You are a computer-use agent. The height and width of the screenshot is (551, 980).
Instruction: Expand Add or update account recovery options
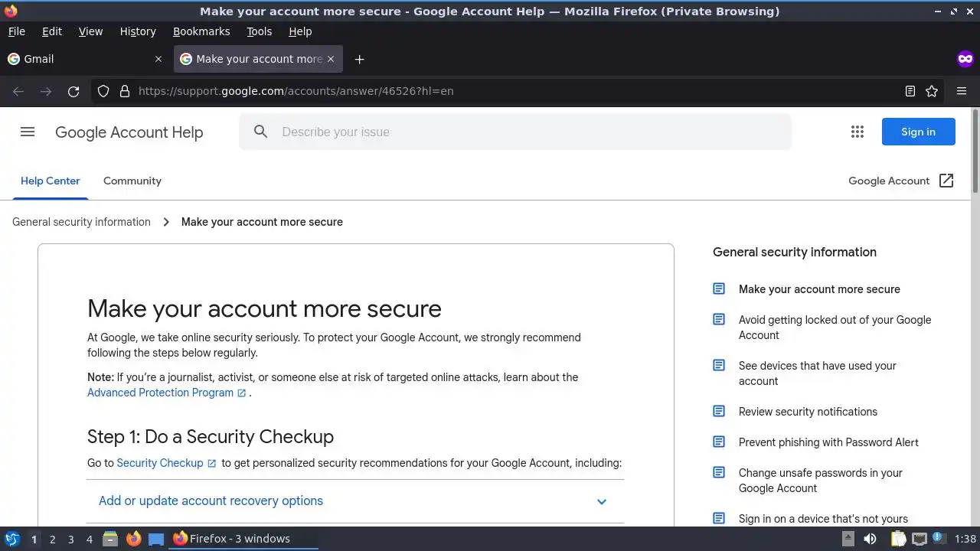(211, 501)
